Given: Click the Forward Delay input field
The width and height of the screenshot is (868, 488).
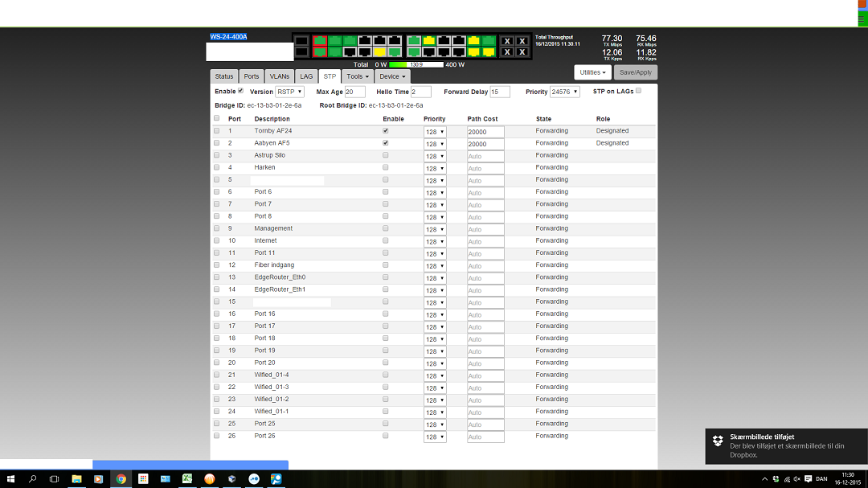Looking at the screenshot, I should (x=499, y=92).
